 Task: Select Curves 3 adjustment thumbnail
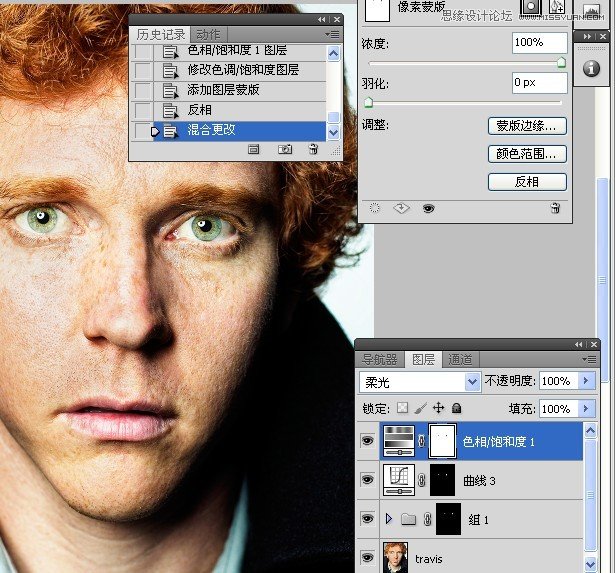tap(399, 480)
